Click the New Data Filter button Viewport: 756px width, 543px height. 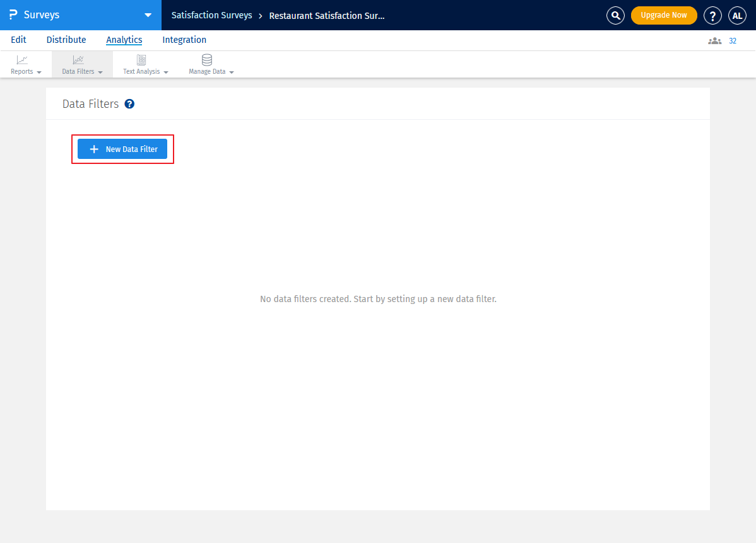122,149
